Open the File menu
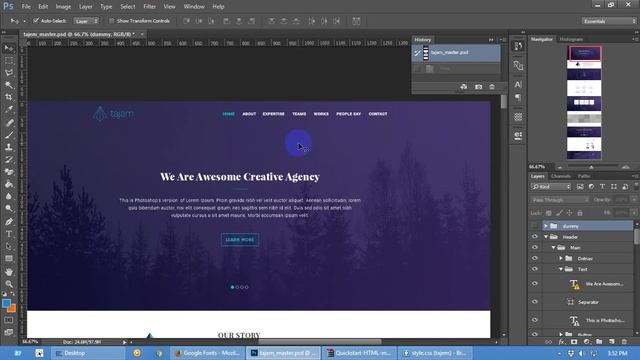The height and width of the screenshot is (360, 640). pos(26,7)
